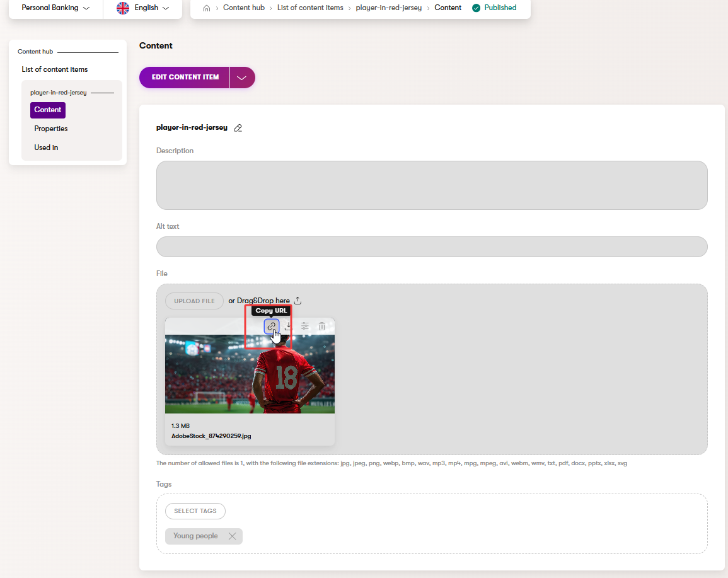728x578 pixels.
Task: Click the player-in-red-jersey sidebar heading
Action: (59, 93)
